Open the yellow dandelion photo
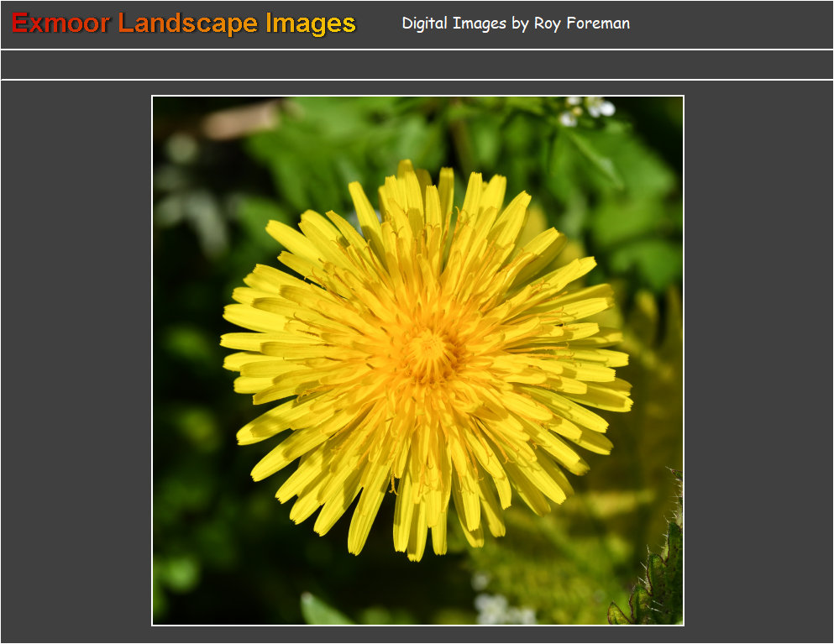This screenshot has width=834, height=644. pyautogui.click(x=417, y=360)
